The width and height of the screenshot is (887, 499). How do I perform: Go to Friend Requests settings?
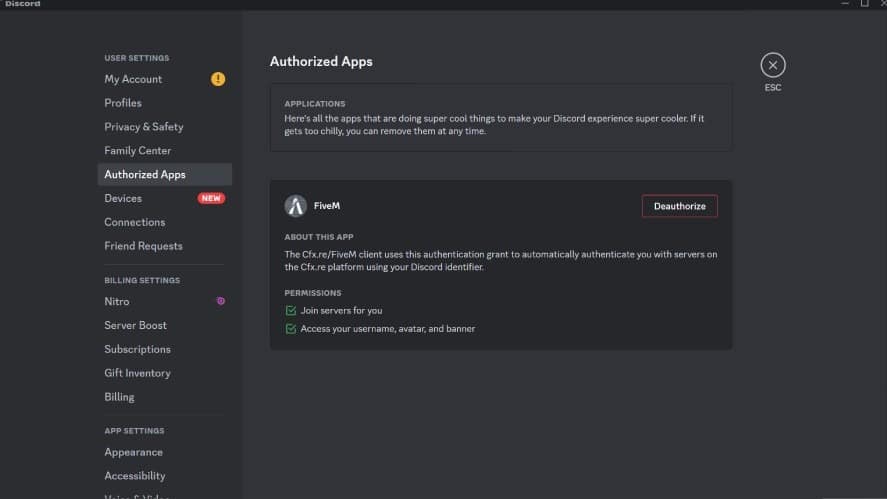tap(165, 246)
